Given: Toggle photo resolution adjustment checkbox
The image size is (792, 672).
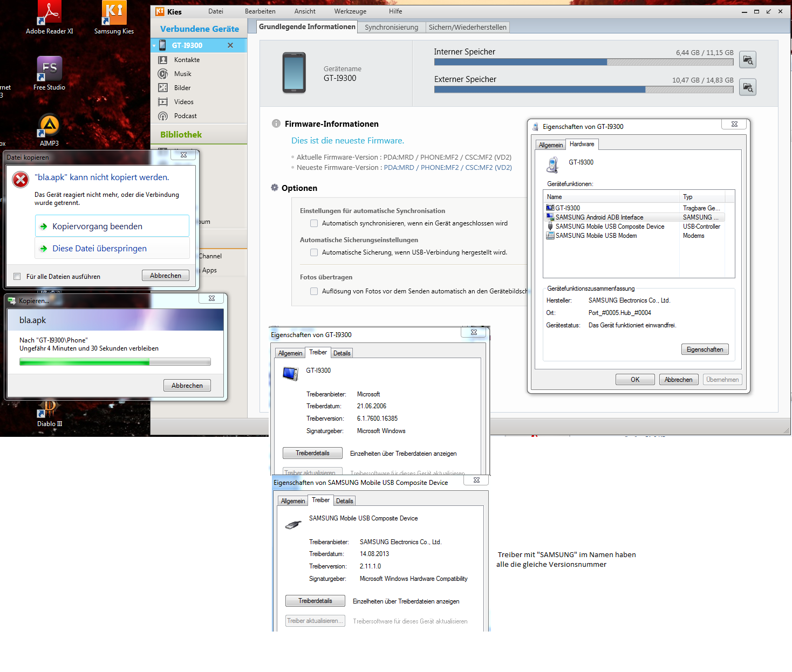Looking at the screenshot, I should 314,291.
